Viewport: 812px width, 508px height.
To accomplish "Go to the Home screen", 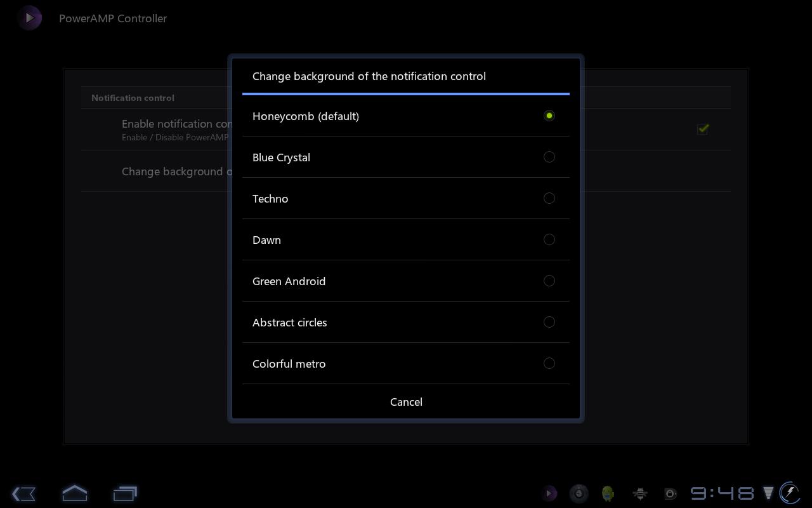I will [x=75, y=493].
